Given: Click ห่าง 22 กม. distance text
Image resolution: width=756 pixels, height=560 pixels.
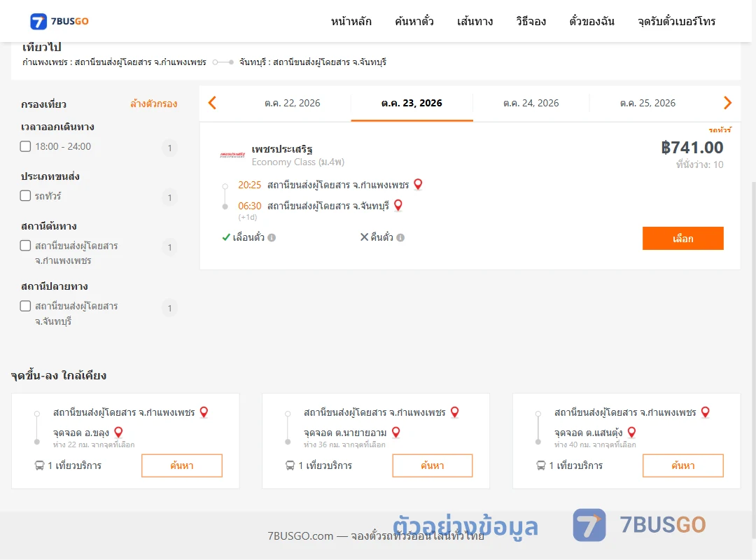Looking at the screenshot, I should click(94, 444).
